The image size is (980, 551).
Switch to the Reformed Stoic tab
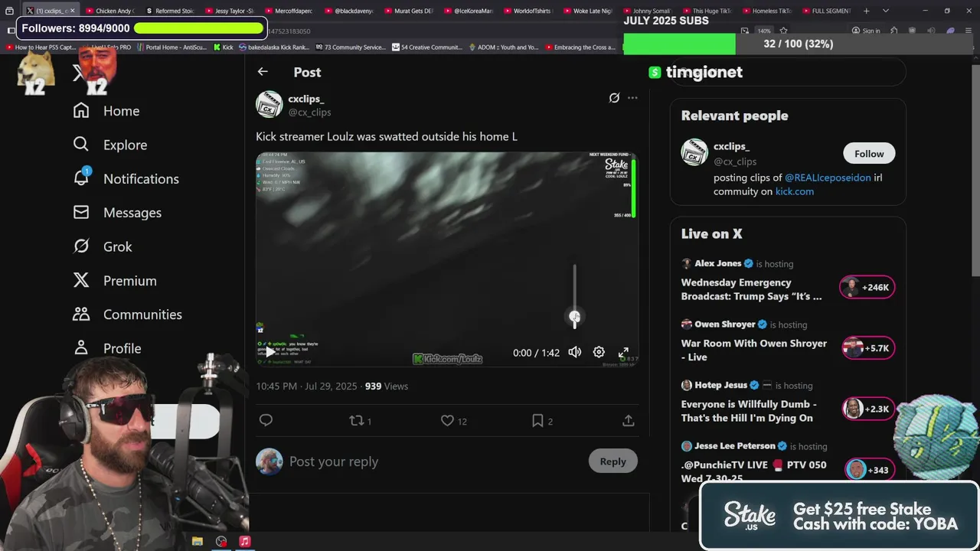tap(170, 11)
